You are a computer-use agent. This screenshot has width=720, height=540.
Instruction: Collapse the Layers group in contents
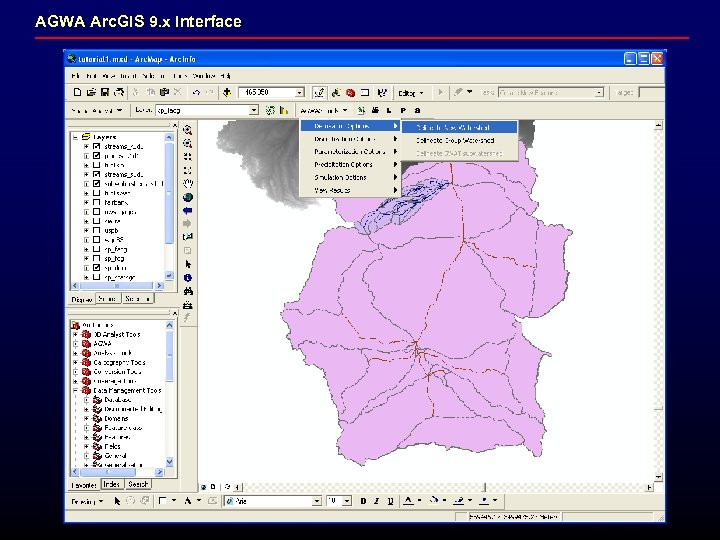tap(76, 137)
